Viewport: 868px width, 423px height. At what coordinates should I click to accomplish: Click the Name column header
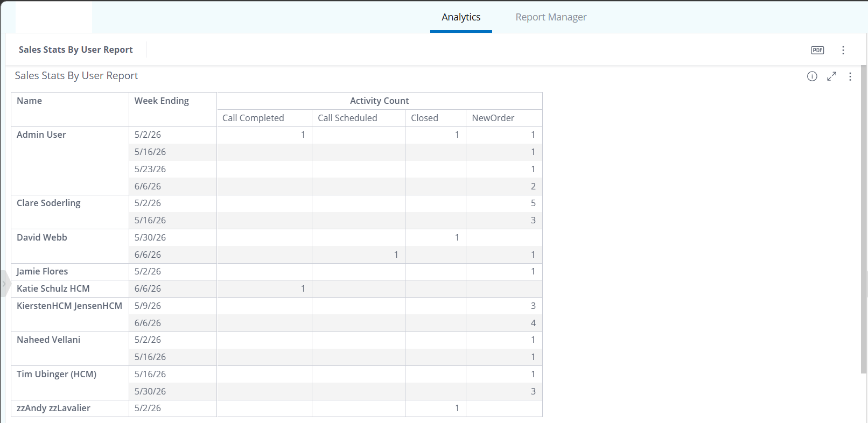tap(70, 109)
